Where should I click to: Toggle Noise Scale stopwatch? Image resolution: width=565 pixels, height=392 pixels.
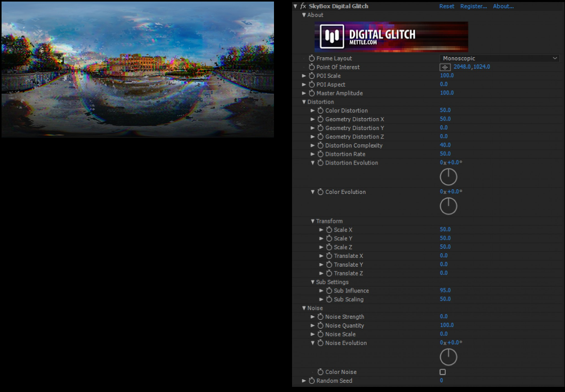point(320,334)
